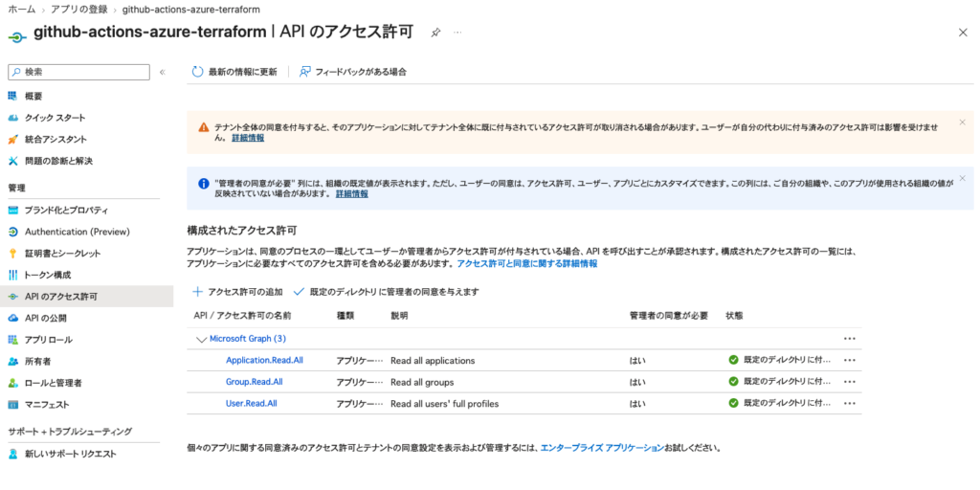Click the granted status of User.Read.All
This screenshot has width=980, height=490.
pos(779,403)
